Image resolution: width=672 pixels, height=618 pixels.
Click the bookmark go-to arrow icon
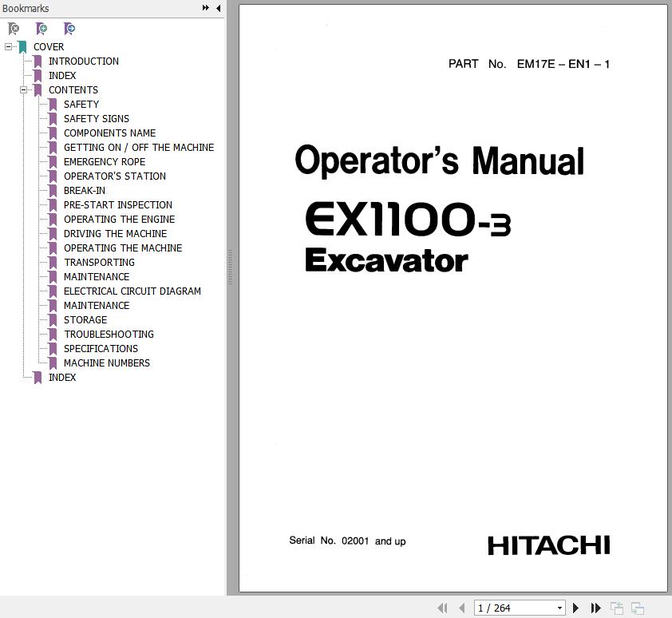[x=69, y=29]
